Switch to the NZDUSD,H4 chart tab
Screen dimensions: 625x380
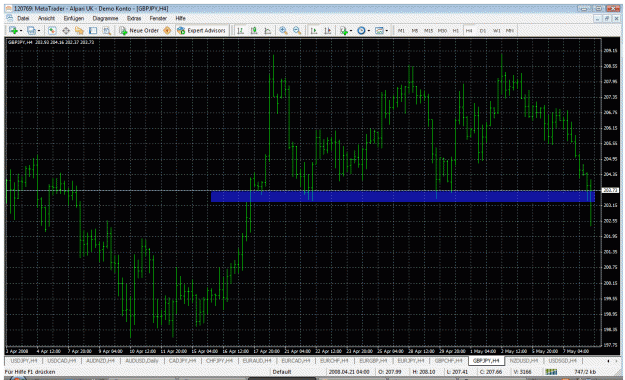click(524, 361)
